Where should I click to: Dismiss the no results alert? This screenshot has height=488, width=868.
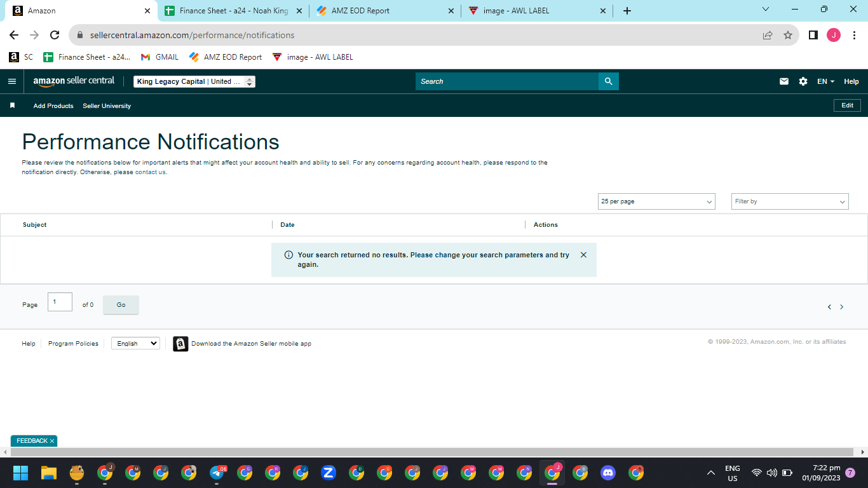point(583,255)
